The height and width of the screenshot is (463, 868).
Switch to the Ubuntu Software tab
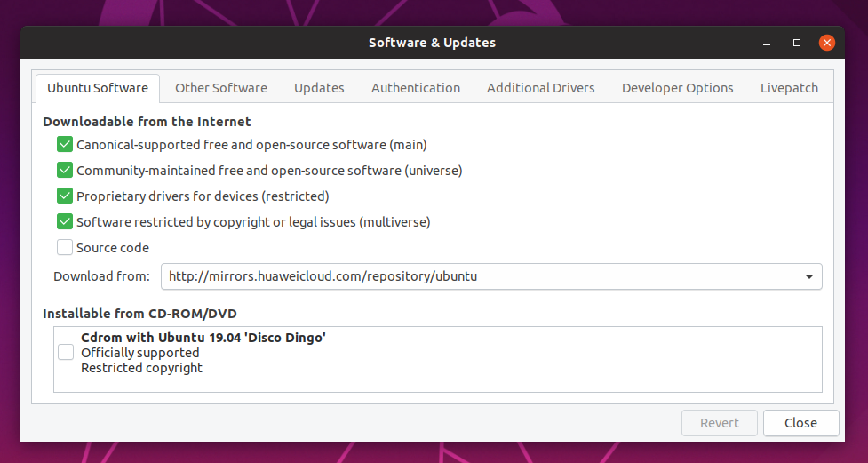98,88
